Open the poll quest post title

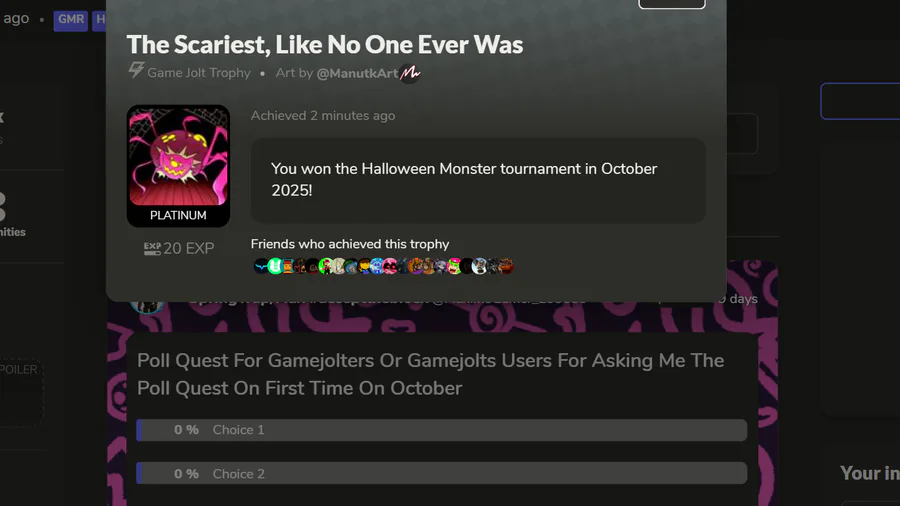point(430,374)
